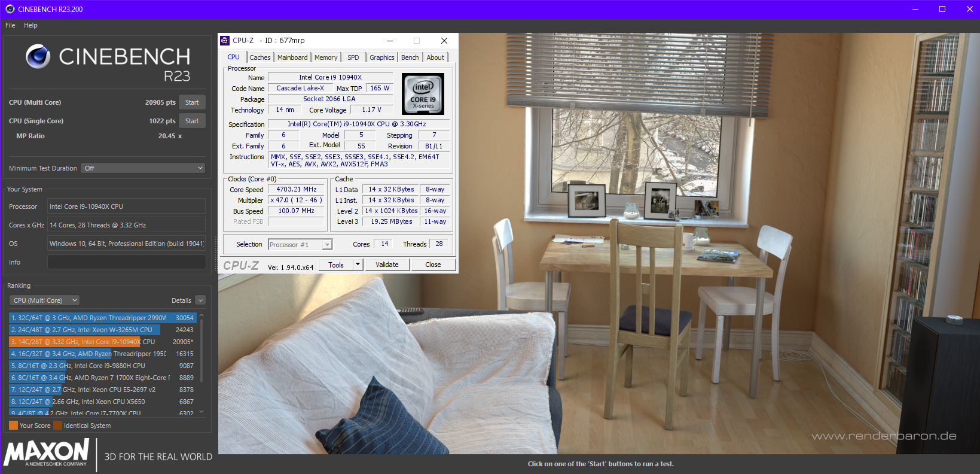
Task: Click the Processor field in Your System
Action: [126, 206]
